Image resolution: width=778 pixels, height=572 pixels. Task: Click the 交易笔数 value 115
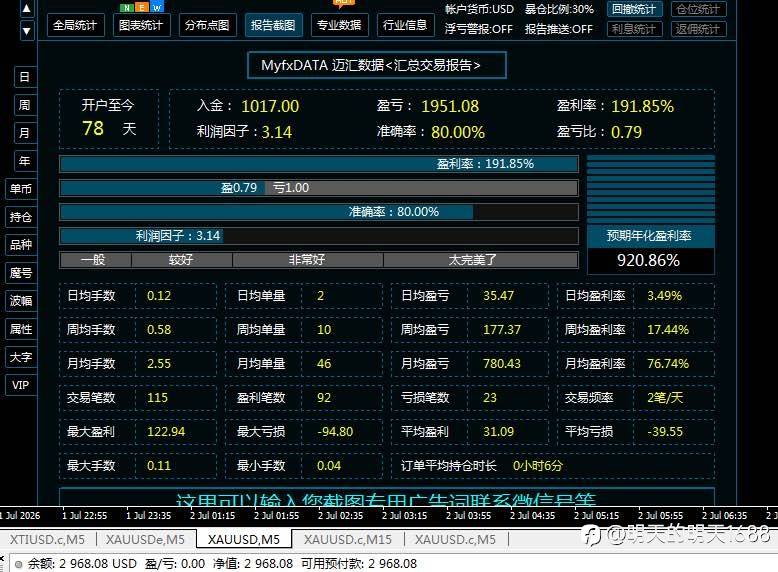click(157, 398)
